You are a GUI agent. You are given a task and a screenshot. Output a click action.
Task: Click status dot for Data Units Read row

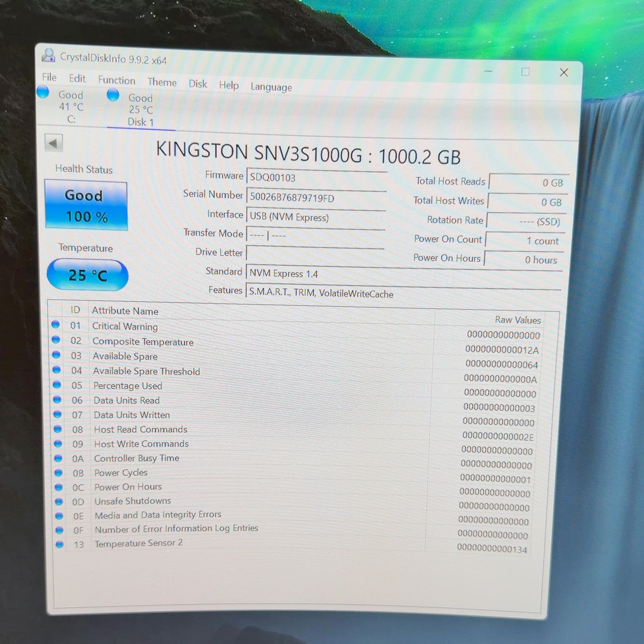pyautogui.click(x=57, y=399)
